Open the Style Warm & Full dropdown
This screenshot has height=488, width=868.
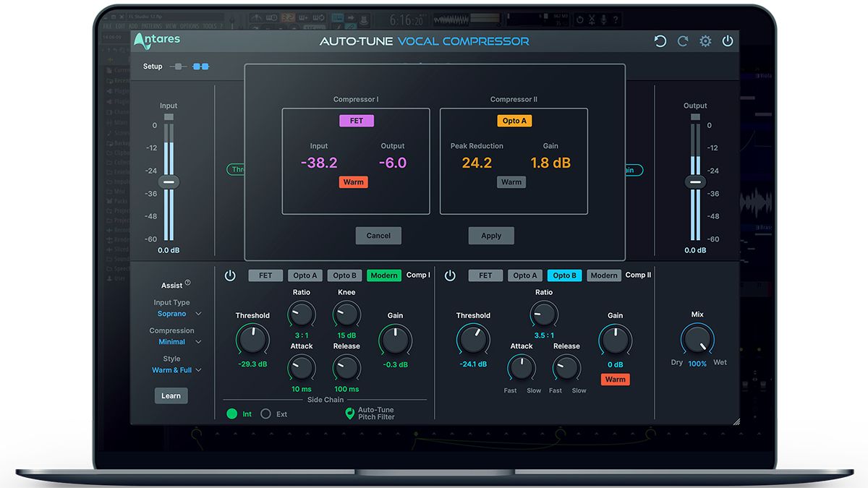(176, 370)
